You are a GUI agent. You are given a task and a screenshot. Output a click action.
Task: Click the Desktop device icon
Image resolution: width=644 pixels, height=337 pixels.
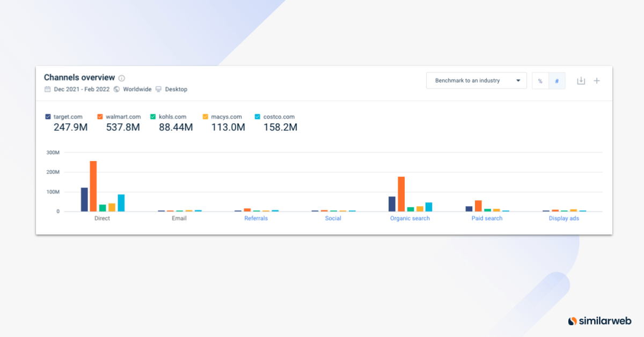(x=158, y=89)
